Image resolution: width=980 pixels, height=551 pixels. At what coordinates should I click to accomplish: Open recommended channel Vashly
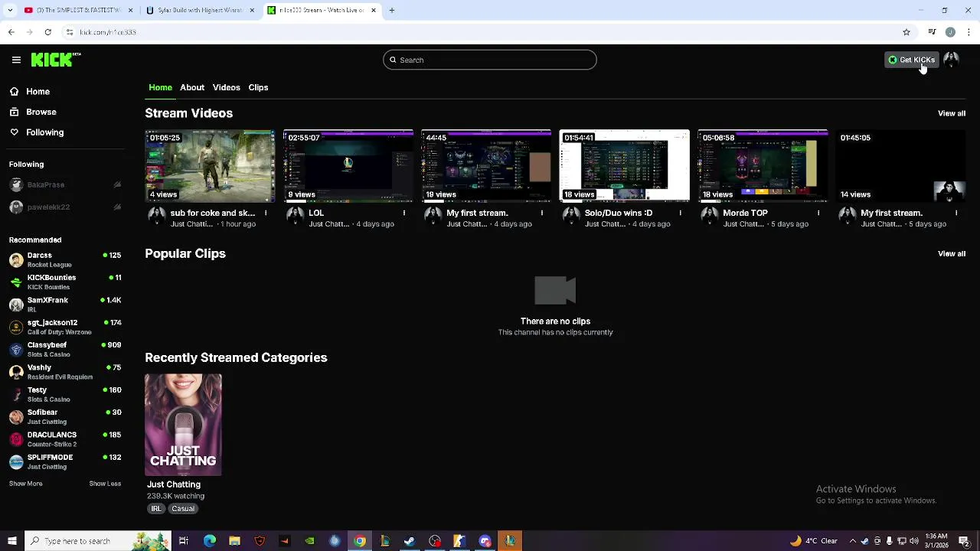64,372
